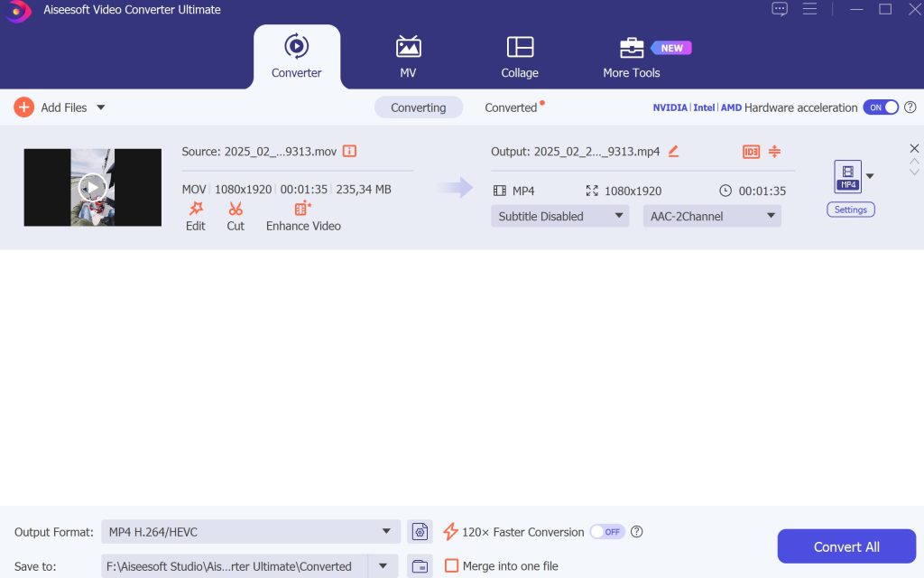View source file info via the info icon
Image resolution: width=924 pixels, height=578 pixels.
(349, 152)
